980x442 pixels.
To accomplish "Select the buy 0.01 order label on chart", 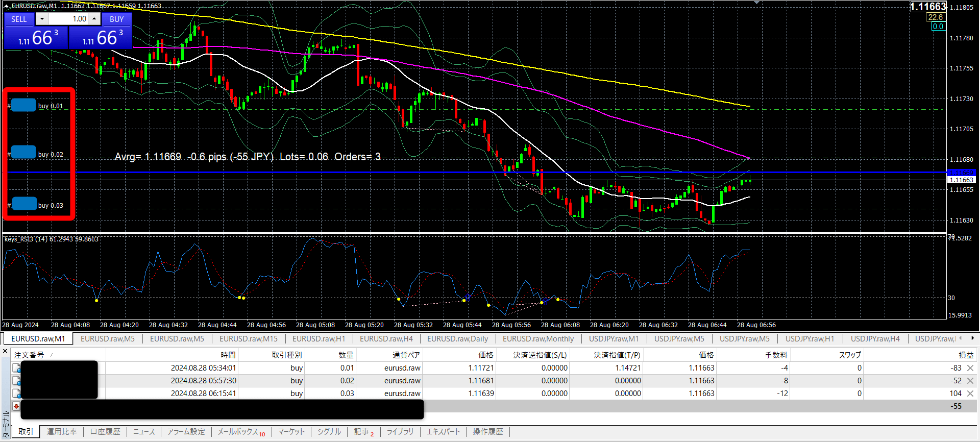I will 51,106.
